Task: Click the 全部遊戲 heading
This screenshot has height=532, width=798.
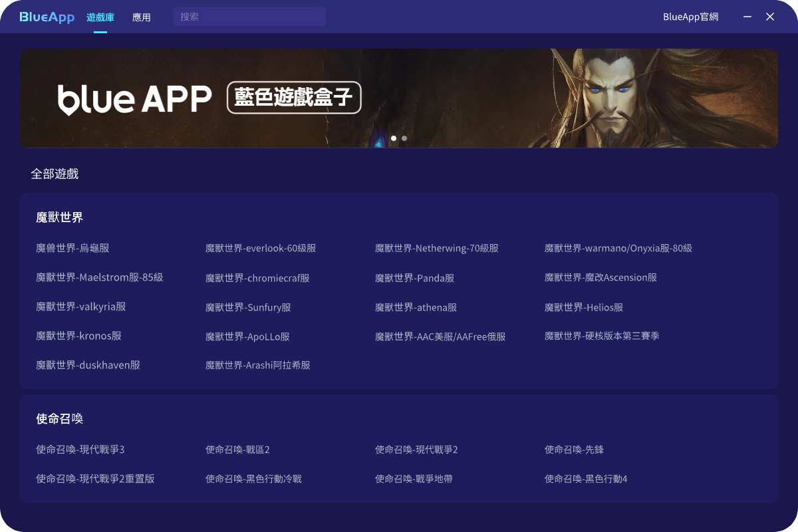Action: (x=55, y=174)
